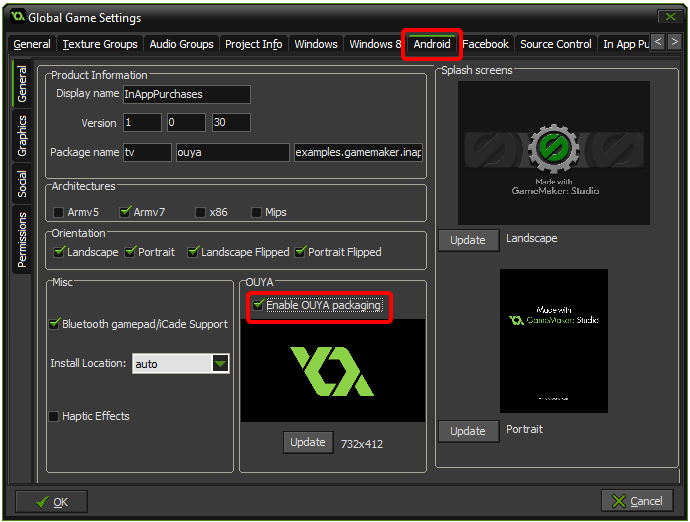Image resolution: width=690 pixels, height=522 pixels.
Task: Click the major version field showing 1
Action: [x=142, y=122]
